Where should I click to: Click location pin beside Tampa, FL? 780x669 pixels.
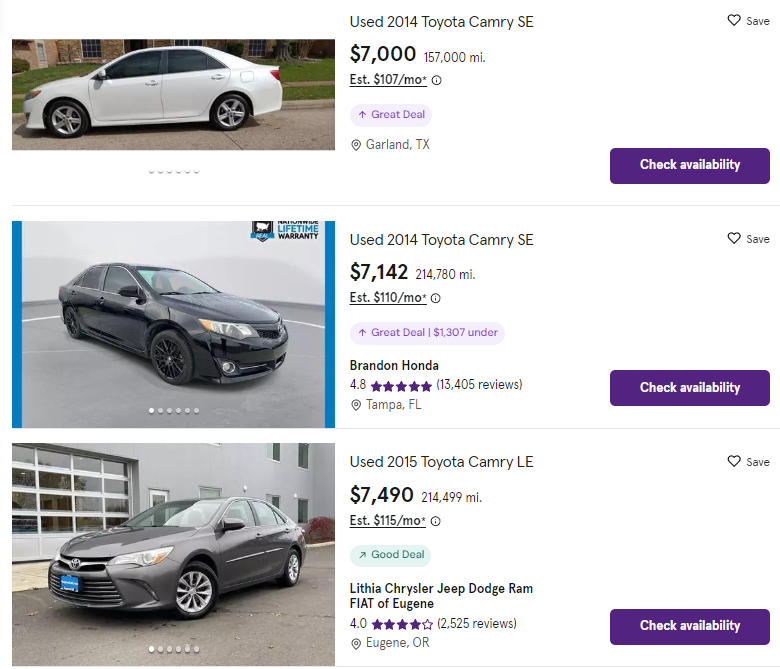355,405
